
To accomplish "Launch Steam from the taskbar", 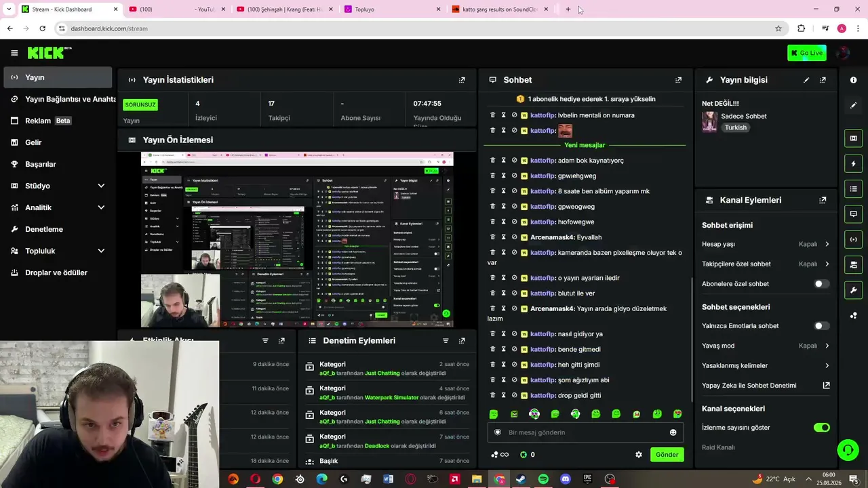I will tap(521, 479).
